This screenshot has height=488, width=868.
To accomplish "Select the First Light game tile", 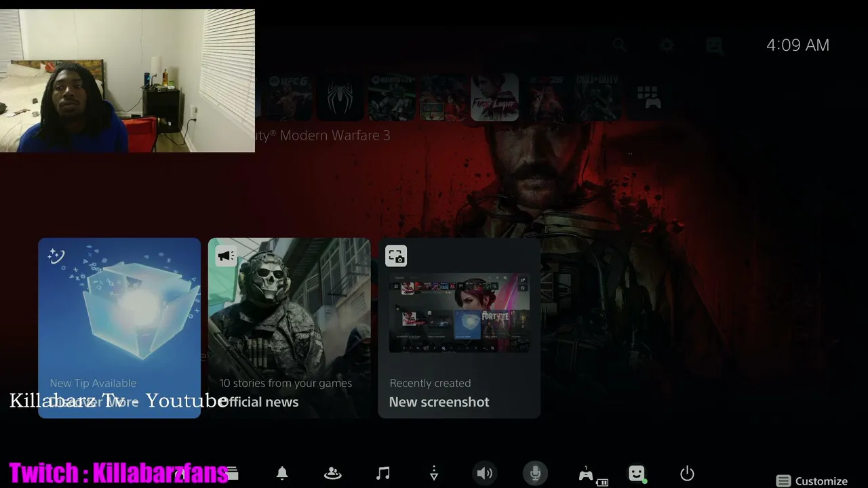I will 495,98.
